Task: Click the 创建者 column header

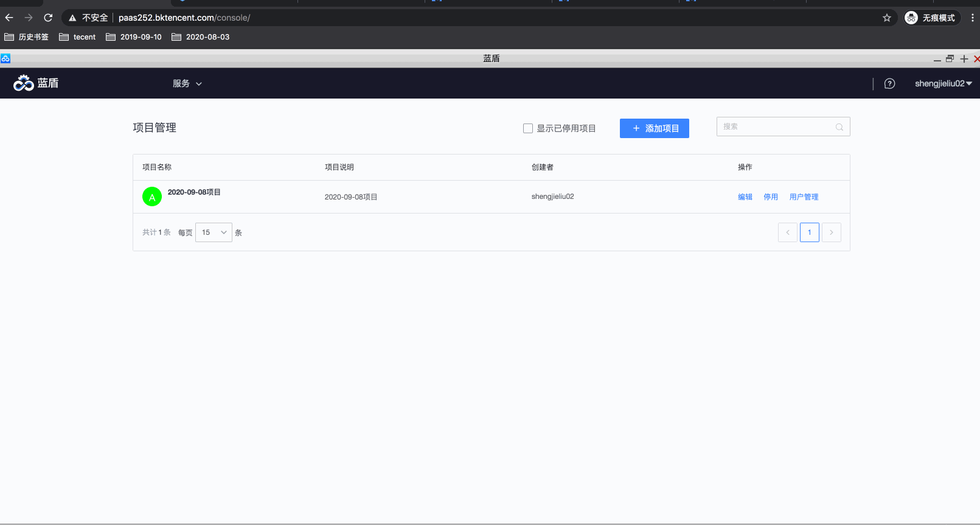Action: point(543,167)
